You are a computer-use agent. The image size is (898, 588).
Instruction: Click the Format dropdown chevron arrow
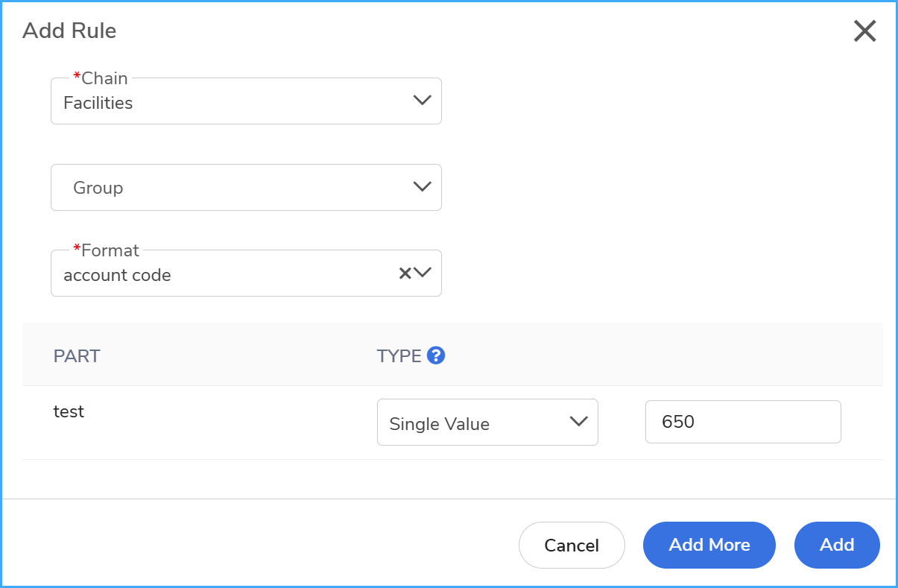[x=423, y=274]
